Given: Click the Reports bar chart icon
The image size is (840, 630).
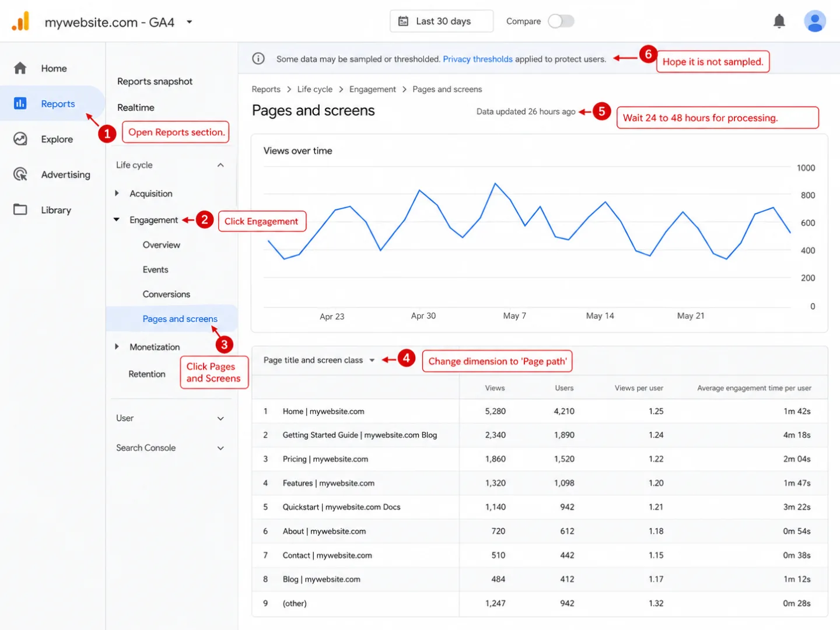Looking at the screenshot, I should 20,104.
